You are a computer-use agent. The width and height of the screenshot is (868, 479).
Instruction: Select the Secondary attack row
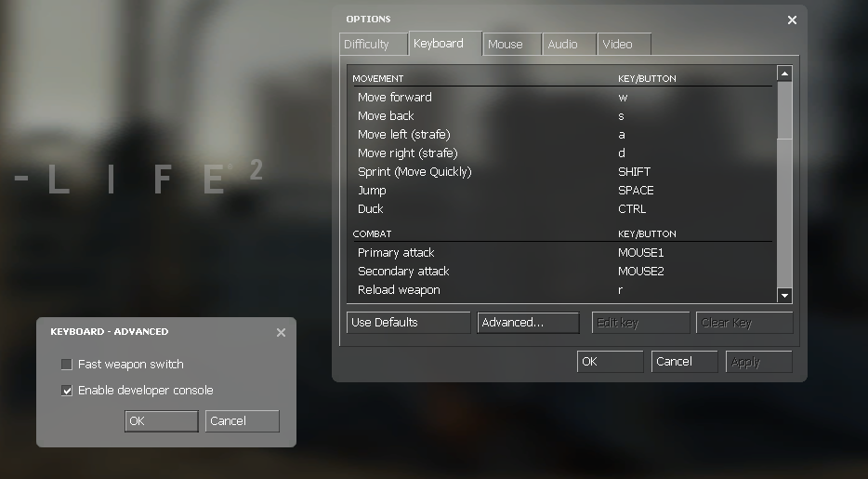[562, 272]
